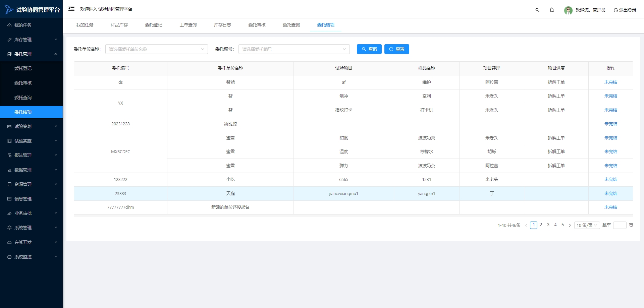Open the 10 条/页 page size selector
Screen dimensions: 644x308
[587, 226]
